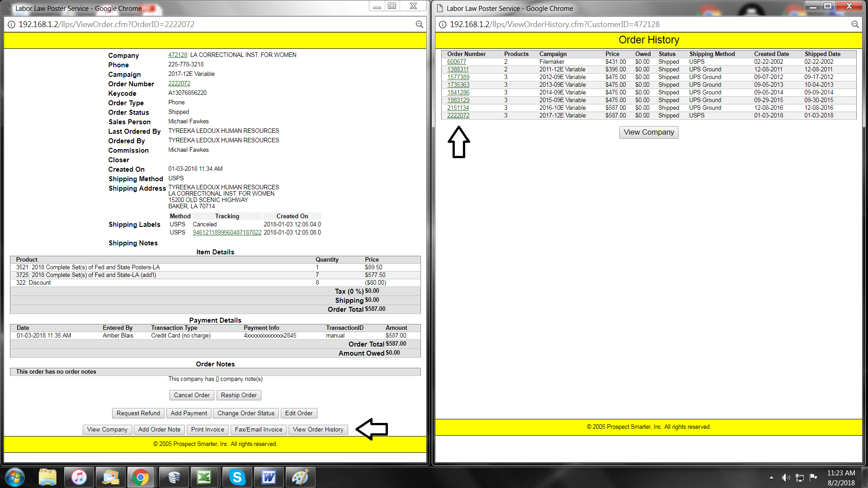Click the Fax/Email Invoice button
The width and height of the screenshot is (868, 488).
258,430
